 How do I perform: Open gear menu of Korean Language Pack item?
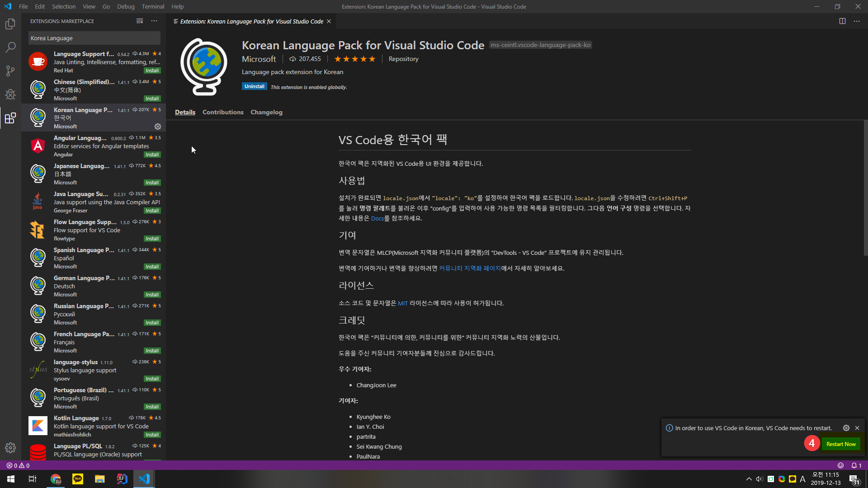[158, 127]
